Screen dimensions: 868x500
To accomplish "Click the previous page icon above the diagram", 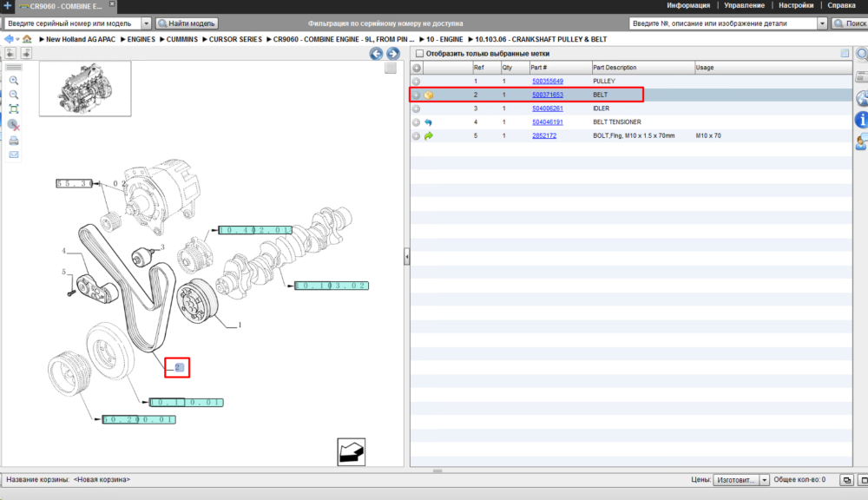I will [x=10, y=53].
